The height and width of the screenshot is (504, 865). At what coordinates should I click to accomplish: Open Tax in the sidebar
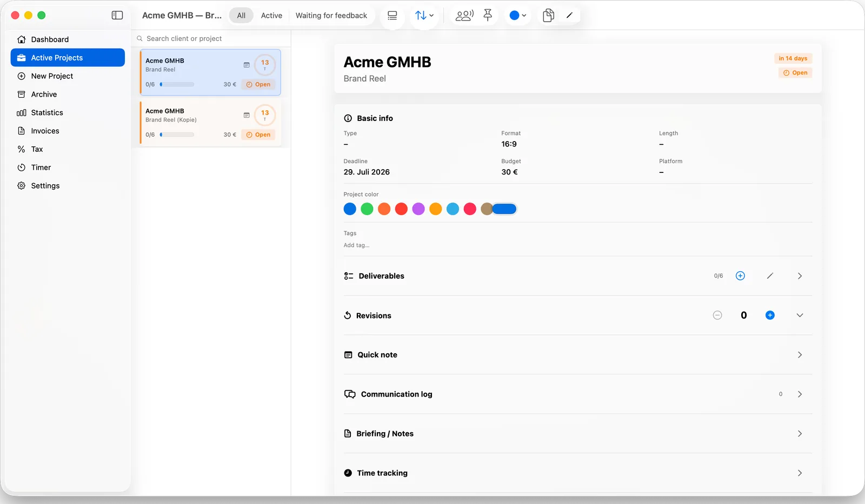point(68,149)
